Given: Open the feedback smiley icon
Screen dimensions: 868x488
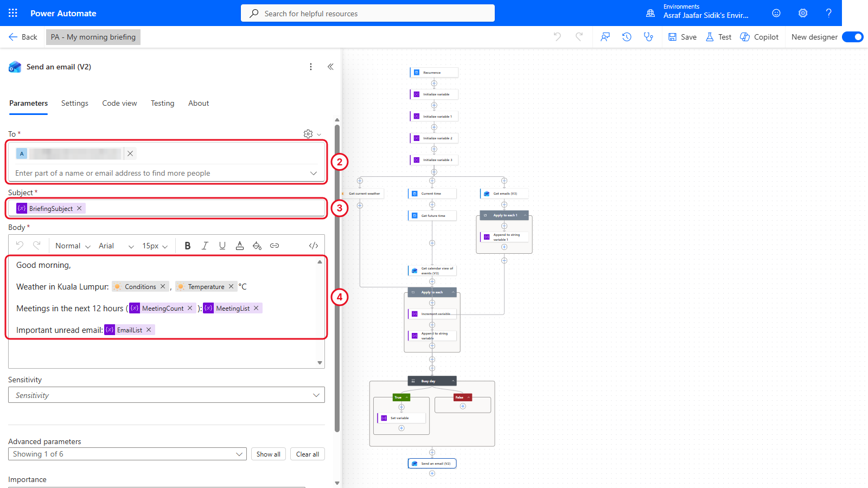Looking at the screenshot, I should (776, 13).
